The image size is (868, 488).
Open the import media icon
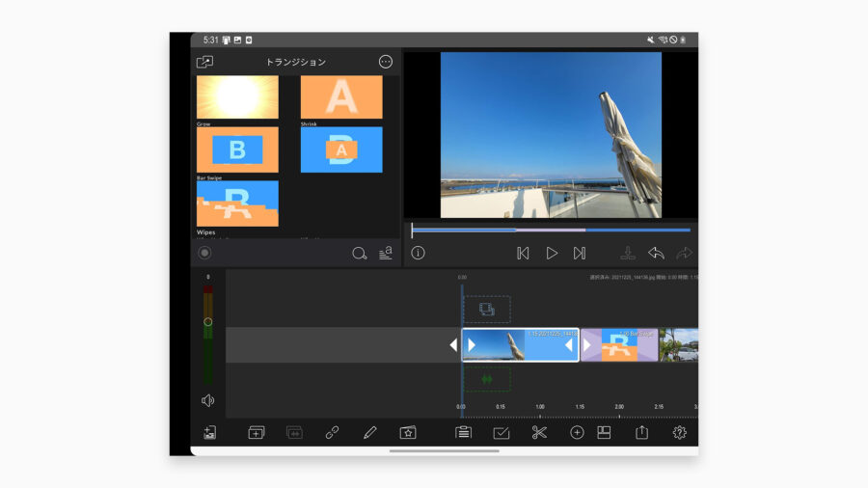(x=209, y=432)
